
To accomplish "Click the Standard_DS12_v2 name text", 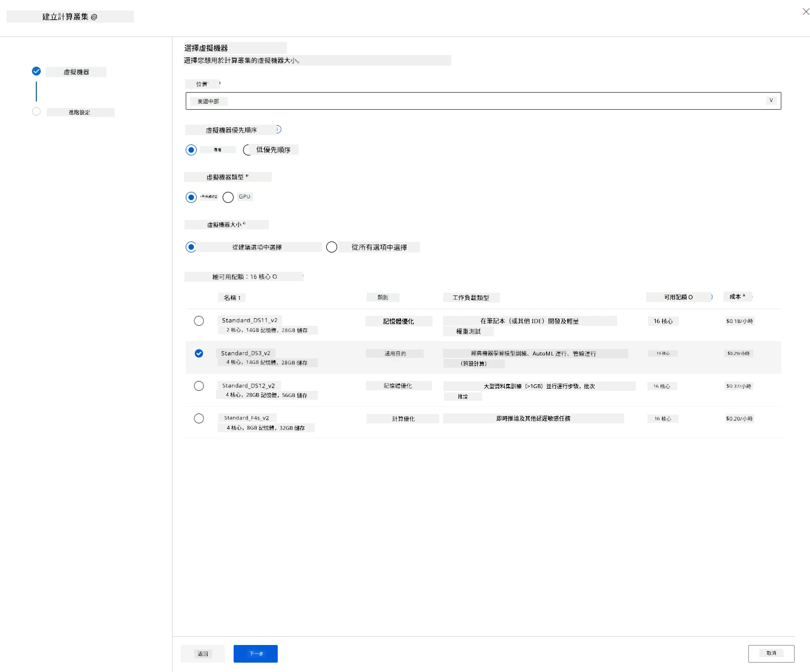I will pos(249,386).
